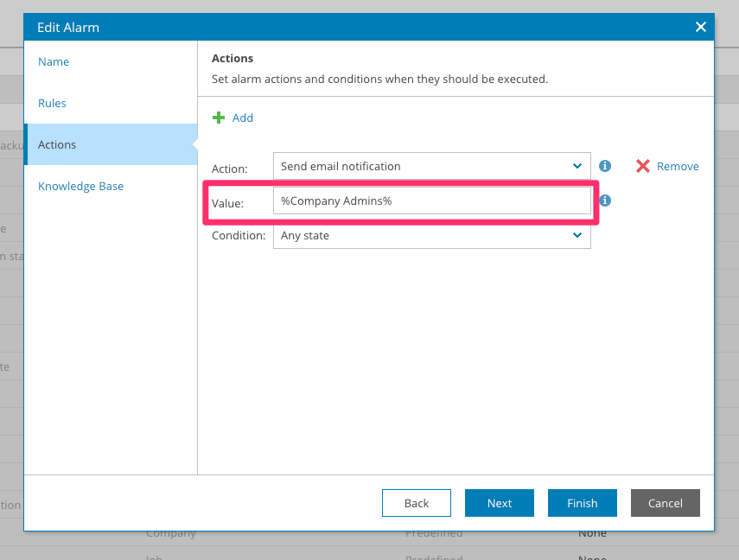Expand the Condition dropdown set to Any state
Image resolution: width=739 pixels, height=560 pixels.
point(424,235)
